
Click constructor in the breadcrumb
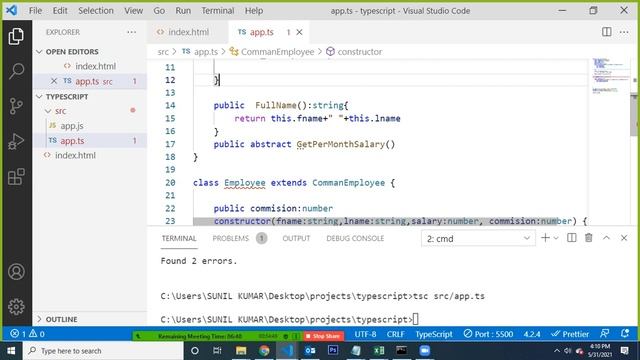pos(360,52)
